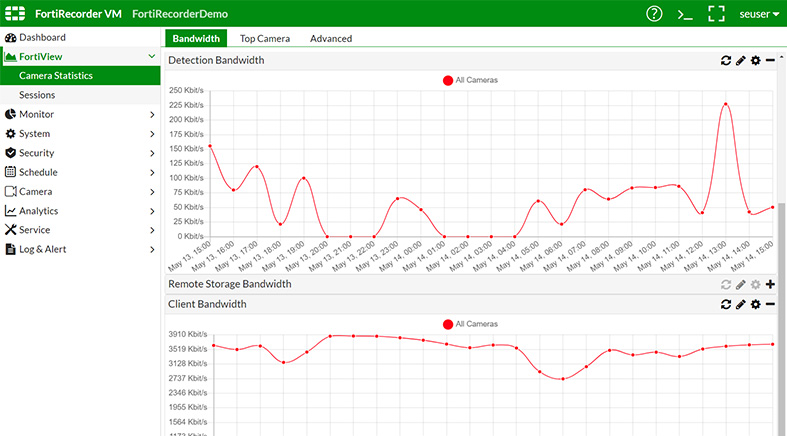This screenshot has height=436, width=787.
Task: Edit the Client Bandwidth widget with pencil
Action: coord(740,304)
